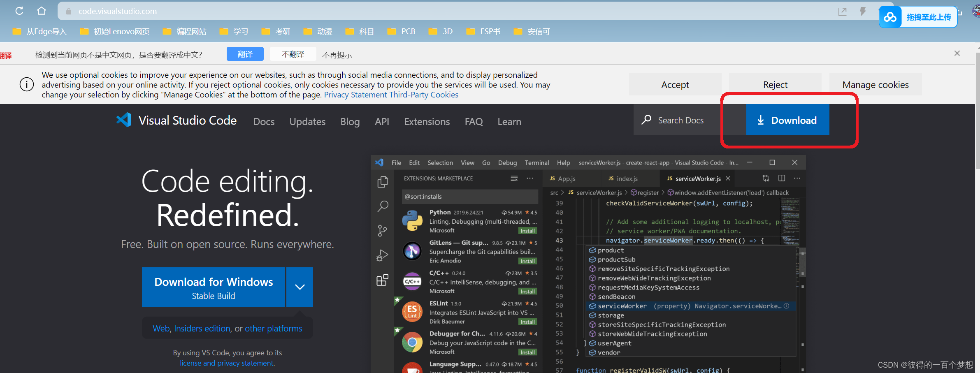Reload the page with the browser refresh icon
Image resolution: width=980 pixels, height=373 pixels.
point(19,11)
